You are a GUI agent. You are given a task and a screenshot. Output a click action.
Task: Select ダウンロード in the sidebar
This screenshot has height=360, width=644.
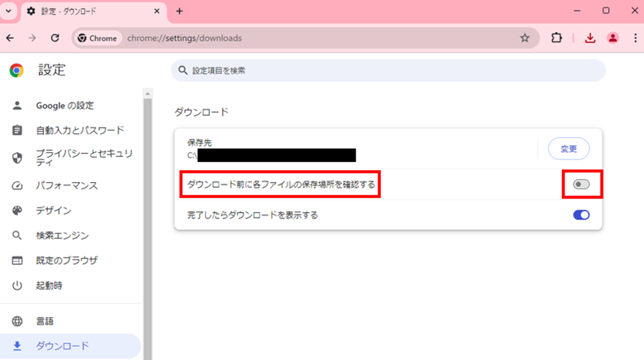71,346
